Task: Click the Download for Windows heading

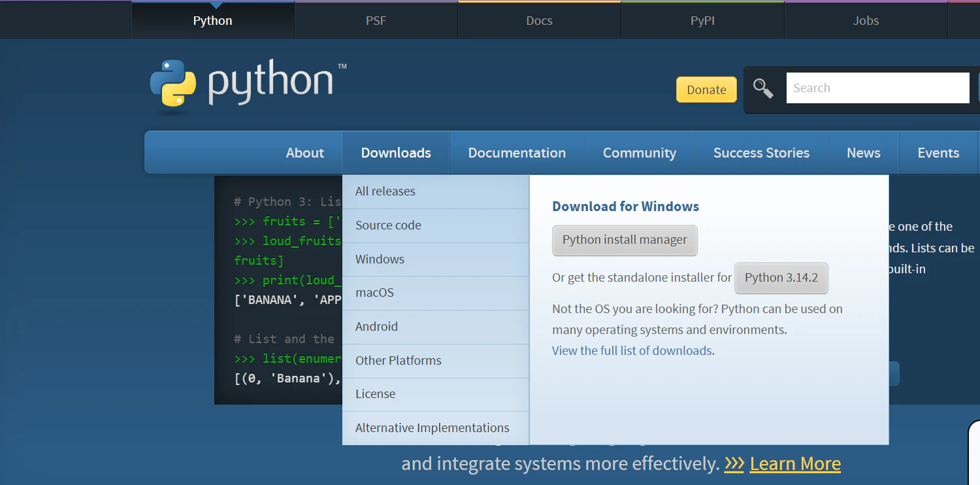Action: pyautogui.click(x=625, y=207)
